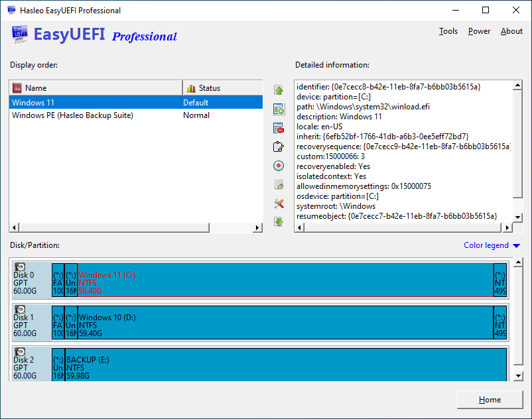This screenshot has width=532, height=419.
Task: Select Disk 2 unformatted 16M partition
Action: 58,365
